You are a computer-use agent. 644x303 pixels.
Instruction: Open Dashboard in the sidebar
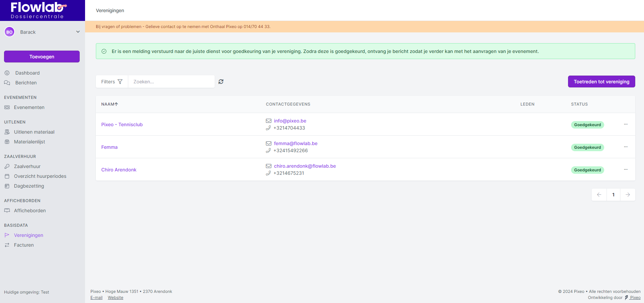[x=27, y=73]
